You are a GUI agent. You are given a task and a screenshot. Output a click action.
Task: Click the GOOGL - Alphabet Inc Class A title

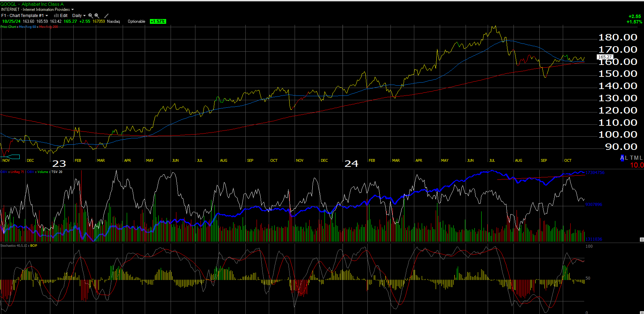pyautogui.click(x=32, y=4)
